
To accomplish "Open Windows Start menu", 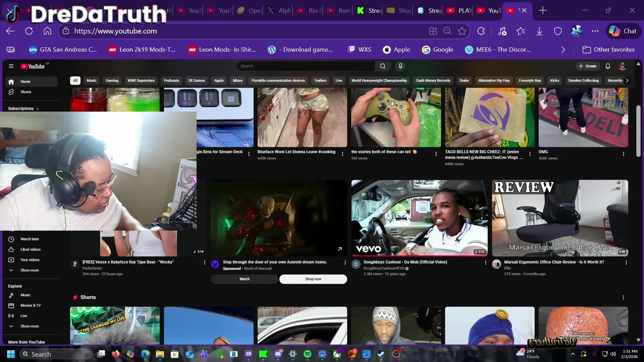I will pyautogui.click(x=11, y=354).
